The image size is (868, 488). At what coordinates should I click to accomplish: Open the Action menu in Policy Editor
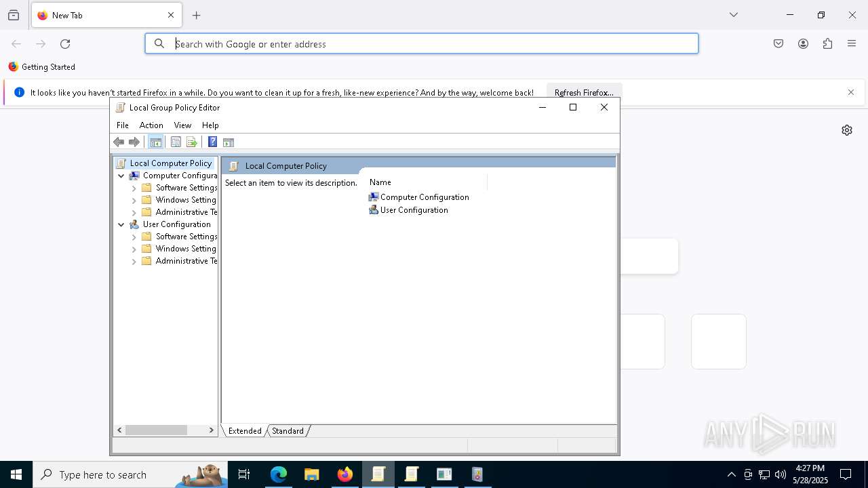pos(151,125)
